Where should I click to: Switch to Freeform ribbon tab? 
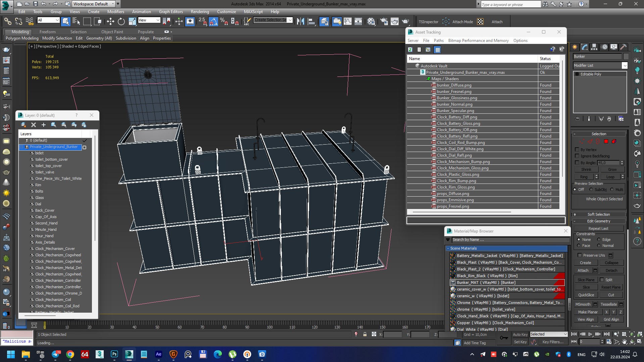tap(47, 32)
